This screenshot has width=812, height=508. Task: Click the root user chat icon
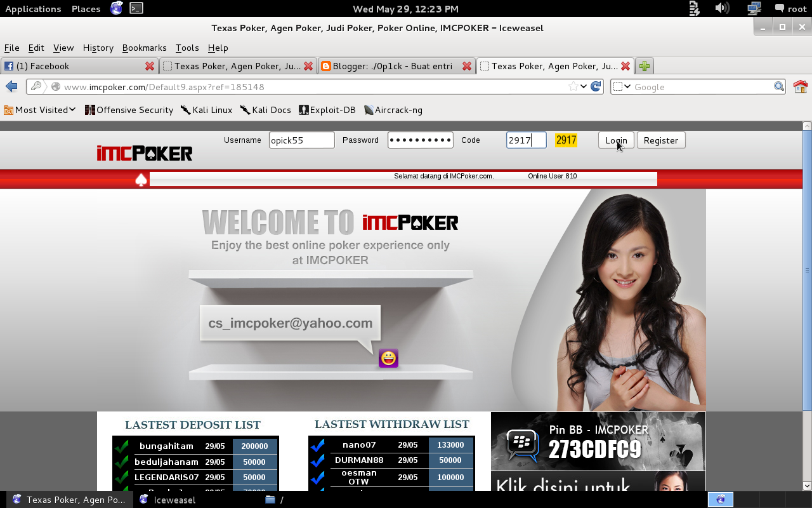(x=779, y=8)
